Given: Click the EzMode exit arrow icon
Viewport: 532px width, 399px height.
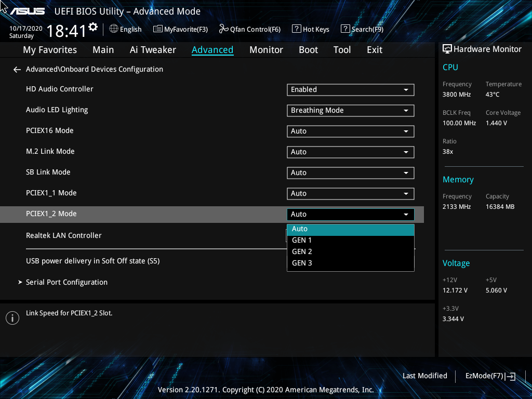Looking at the screenshot, I should tap(510, 376).
